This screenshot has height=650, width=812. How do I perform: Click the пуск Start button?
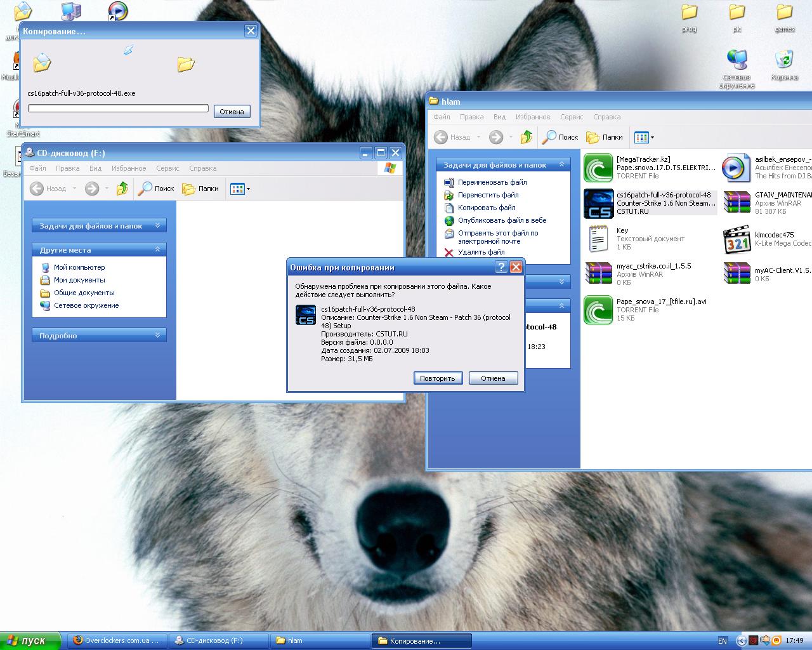30,640
